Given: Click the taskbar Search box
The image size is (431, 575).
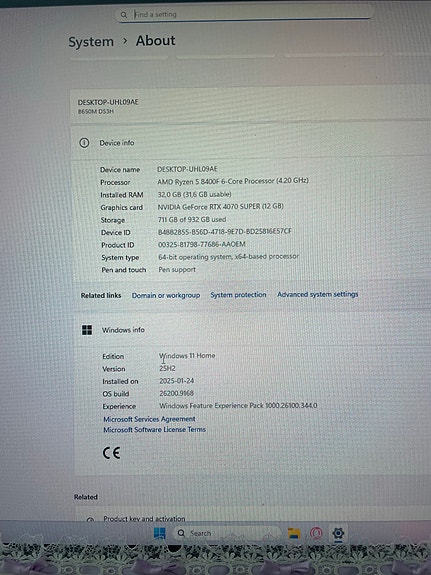Looking at the screenshot, I should [226, 533].
